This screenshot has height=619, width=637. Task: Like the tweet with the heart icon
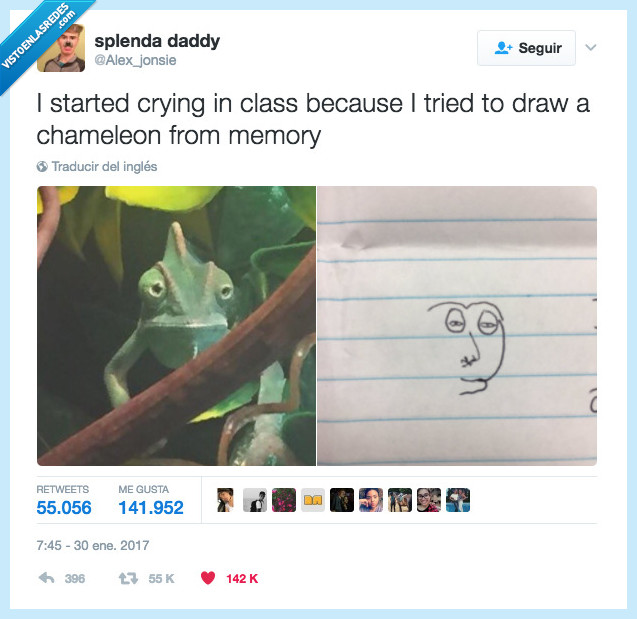point(208,578)
